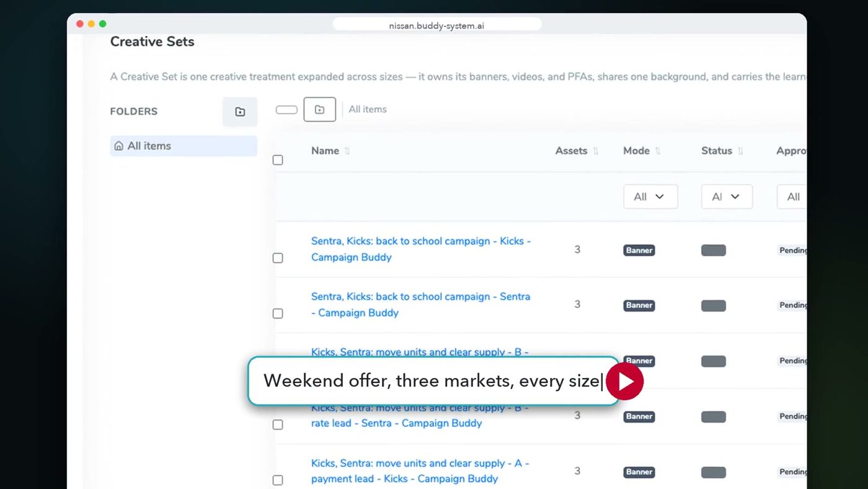
Task: Open A - payment lead - Kicks creative set
Action: (x=420, y=471)
